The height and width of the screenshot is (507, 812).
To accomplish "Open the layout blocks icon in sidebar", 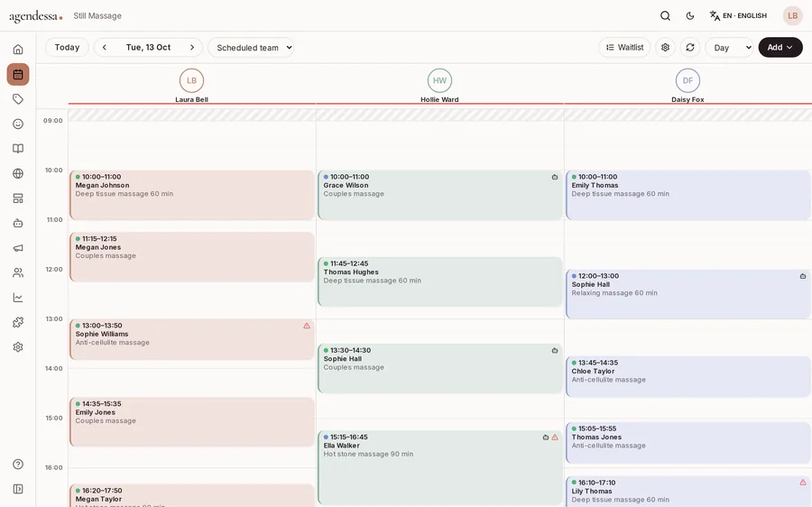I will click(x=18, y=198).
